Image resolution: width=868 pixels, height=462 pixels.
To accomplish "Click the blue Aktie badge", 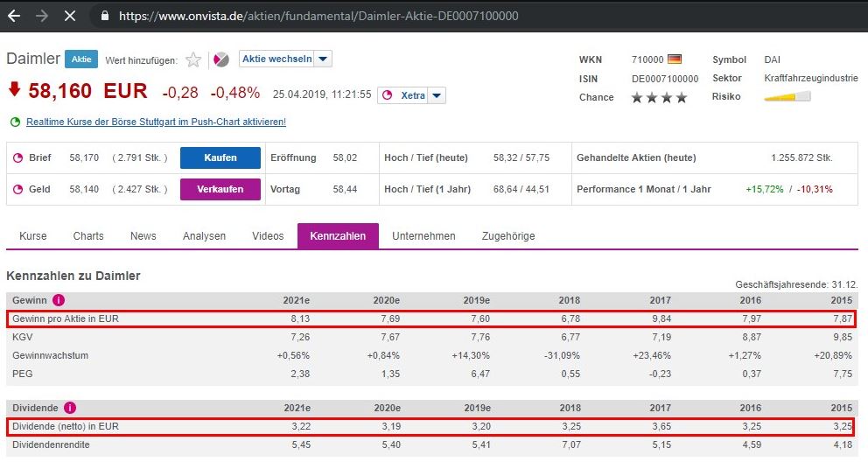I will (x=81, y=59).
